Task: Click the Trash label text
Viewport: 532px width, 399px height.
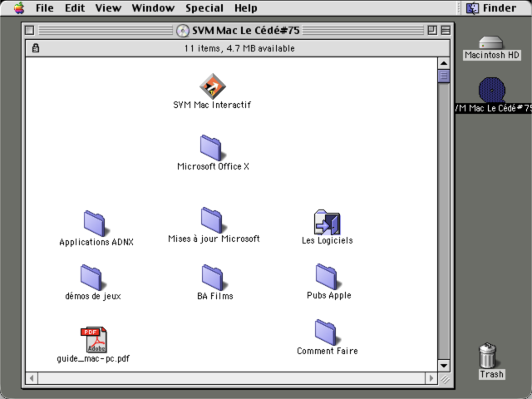Action: tap(491, 374)
